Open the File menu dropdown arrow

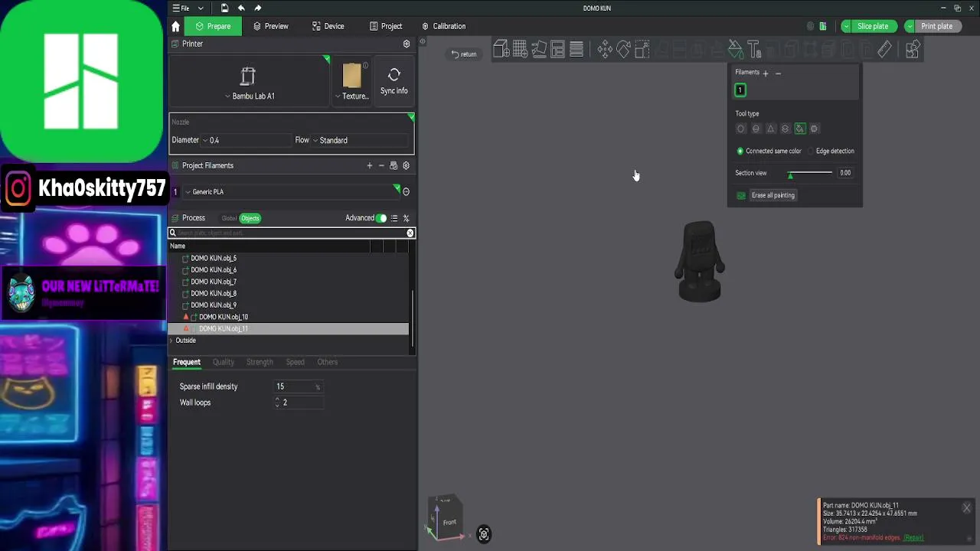click(201, 8)
